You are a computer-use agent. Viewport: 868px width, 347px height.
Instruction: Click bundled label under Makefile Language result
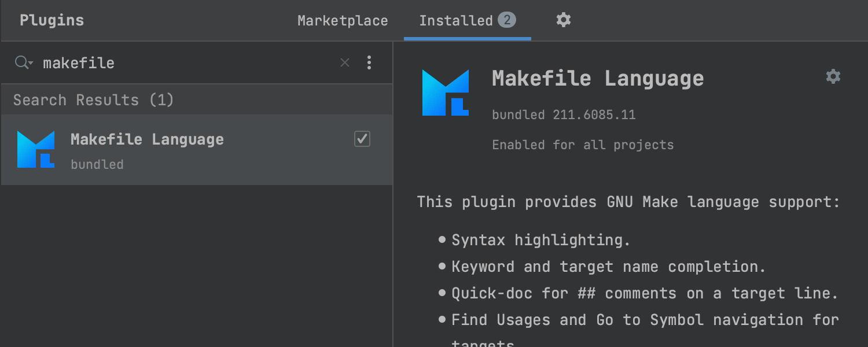point(97,164)
